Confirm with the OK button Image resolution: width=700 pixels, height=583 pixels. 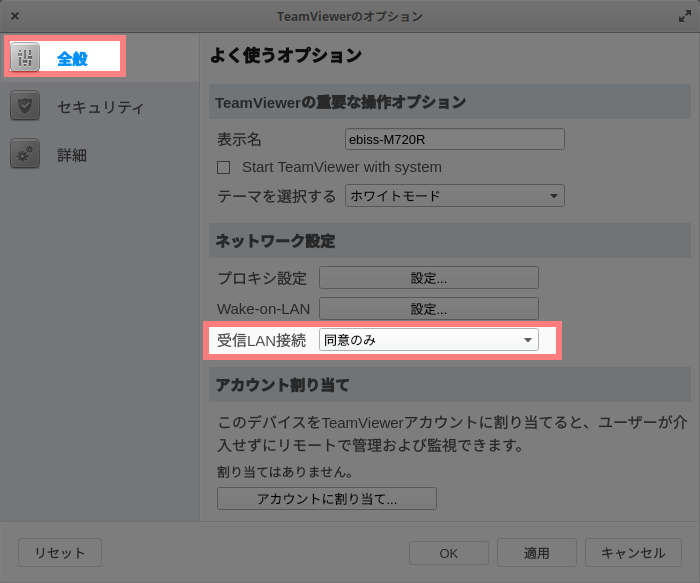(x=449, y=553)
